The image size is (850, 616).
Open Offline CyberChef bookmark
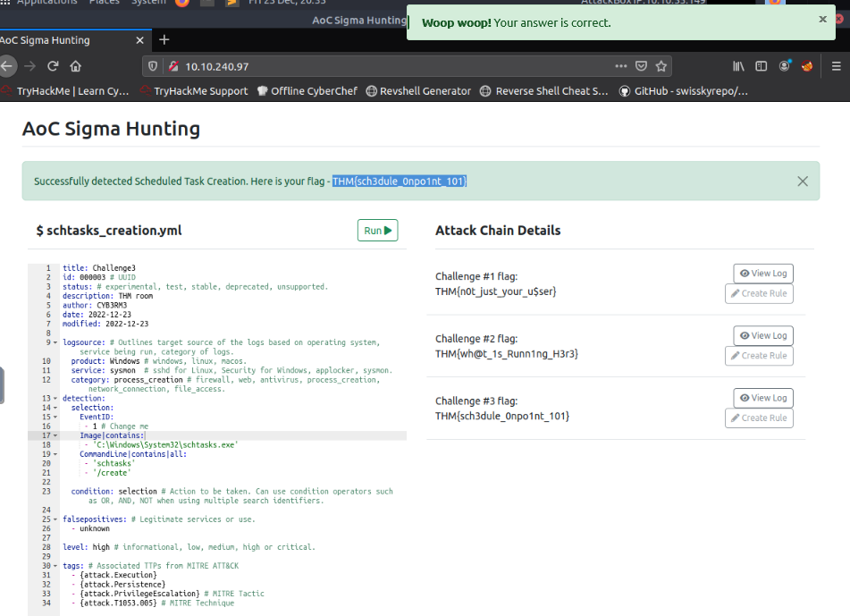click(307, 91)
